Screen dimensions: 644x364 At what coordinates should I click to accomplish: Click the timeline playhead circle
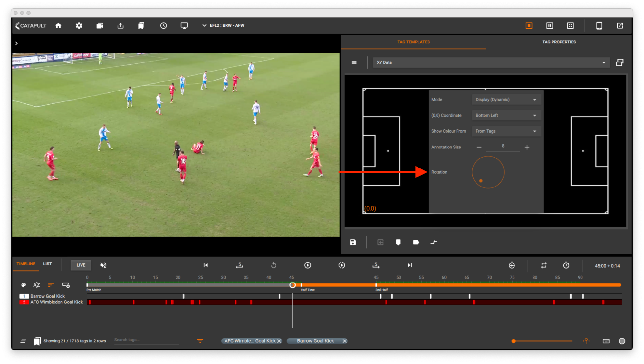pyautogui.click(x=293, y=285)
